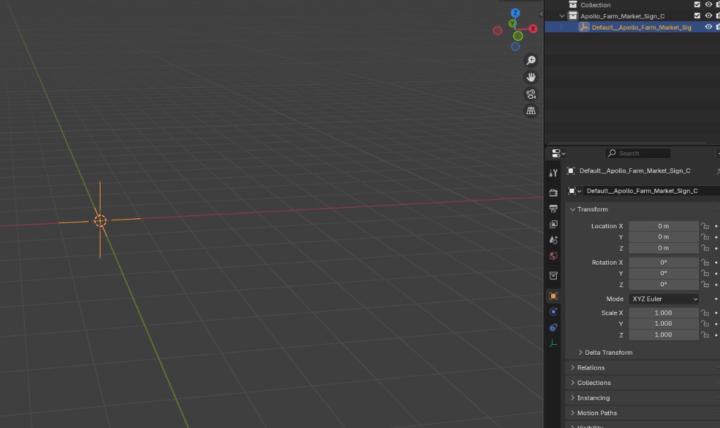The width and height of the screenshot is (720, 428).
Task: Select Default__Apollo_Farm_Market_Sign in the outliner
Action: pyautogui.click(x=640, y=27)
